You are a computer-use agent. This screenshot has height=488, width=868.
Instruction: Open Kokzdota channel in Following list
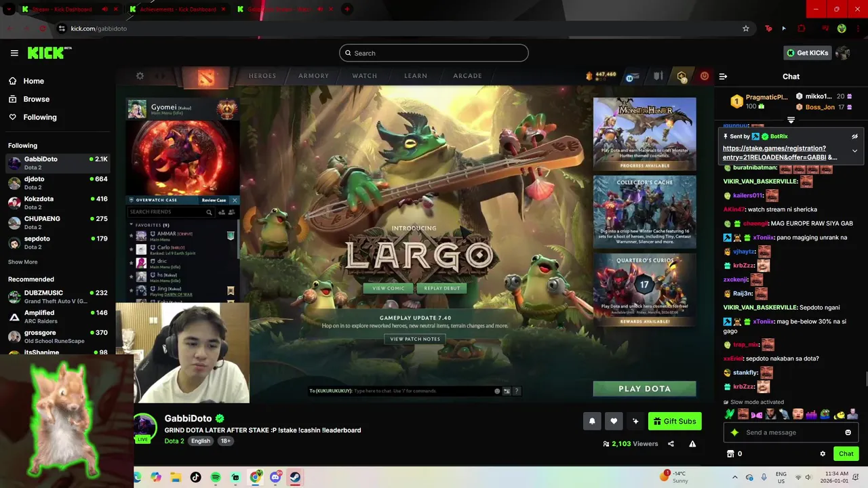(58, 203)
